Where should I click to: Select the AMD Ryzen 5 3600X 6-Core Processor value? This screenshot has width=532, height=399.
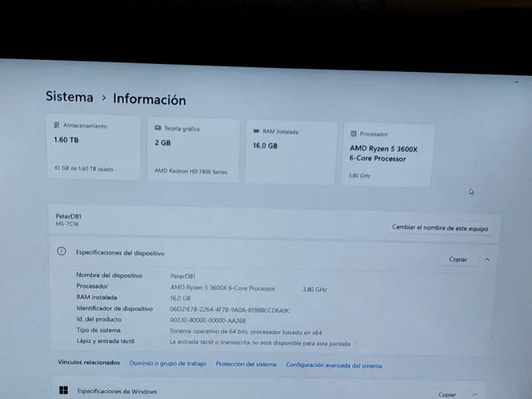[x=223, y=288]
